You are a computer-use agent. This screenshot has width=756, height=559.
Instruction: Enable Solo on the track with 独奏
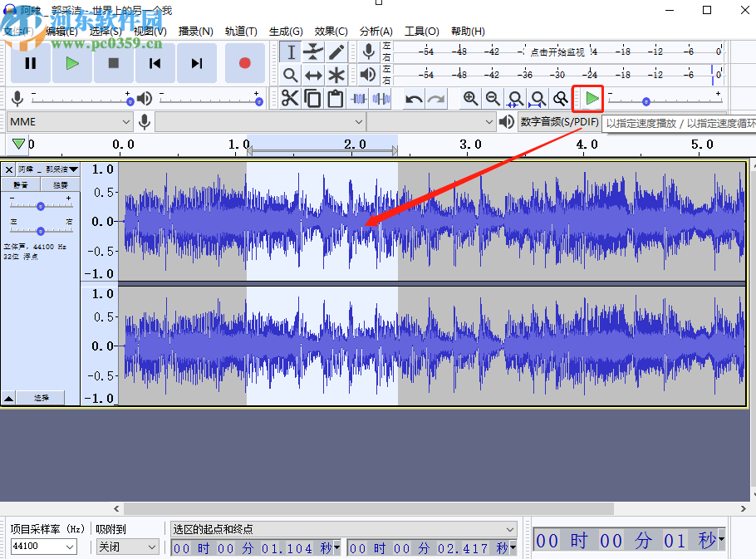pyautogui.click(x=61, y=184)
